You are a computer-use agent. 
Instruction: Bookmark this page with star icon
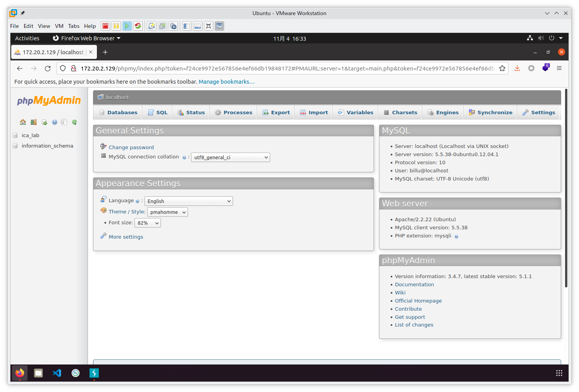click(502, 69)
